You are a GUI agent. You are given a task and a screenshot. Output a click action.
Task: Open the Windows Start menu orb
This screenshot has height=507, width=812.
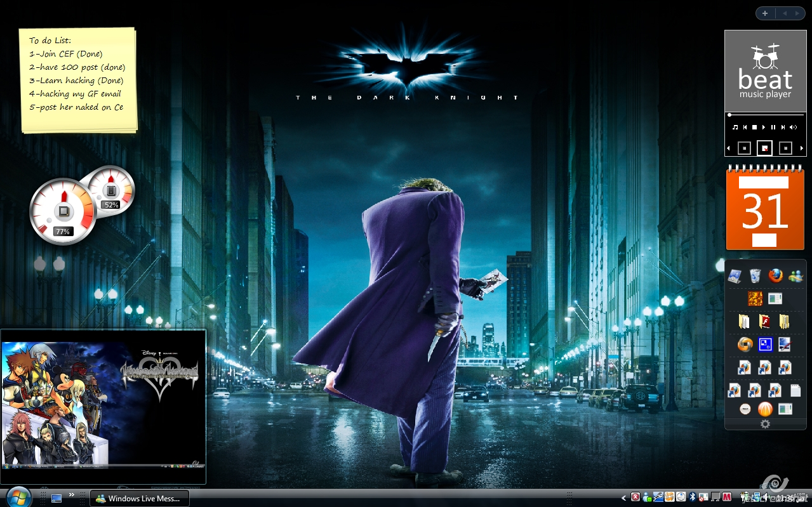[18, 496]
